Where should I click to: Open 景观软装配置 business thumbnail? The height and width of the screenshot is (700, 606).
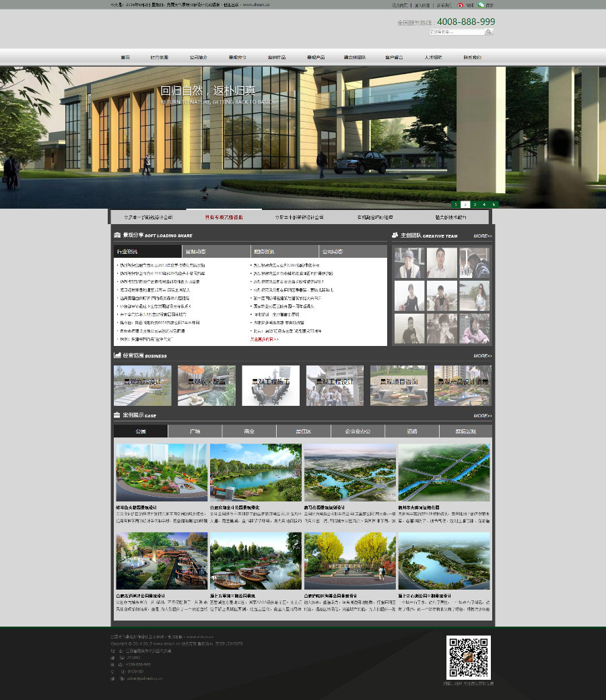pos(206,386)
